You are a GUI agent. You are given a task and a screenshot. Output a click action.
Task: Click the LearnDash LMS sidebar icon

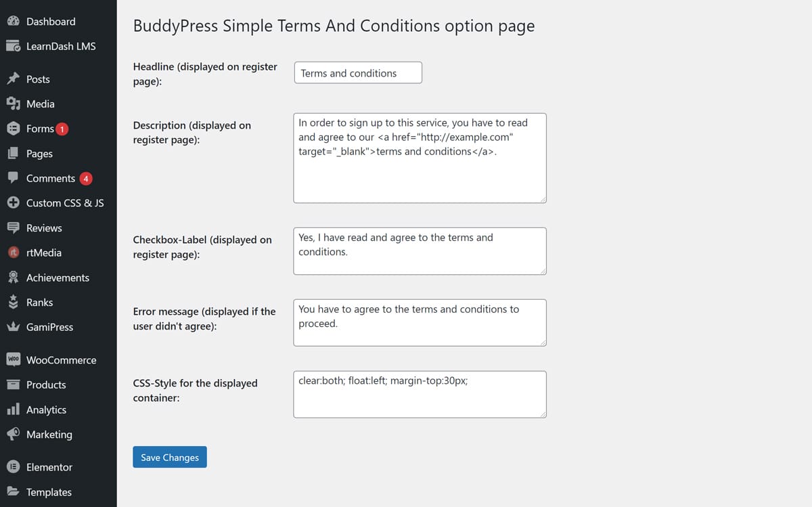click(13, 47)
